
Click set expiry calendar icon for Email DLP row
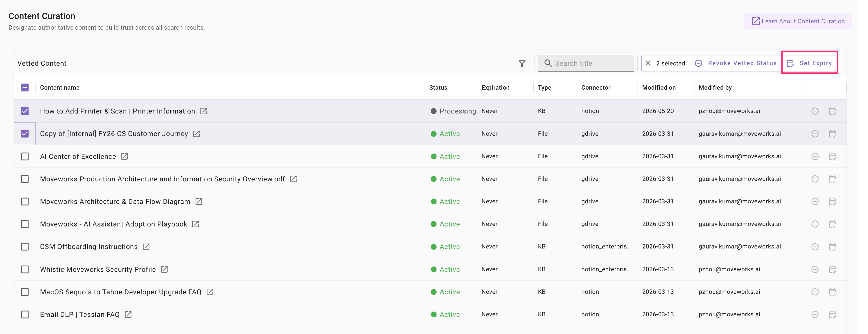(832, 314)
